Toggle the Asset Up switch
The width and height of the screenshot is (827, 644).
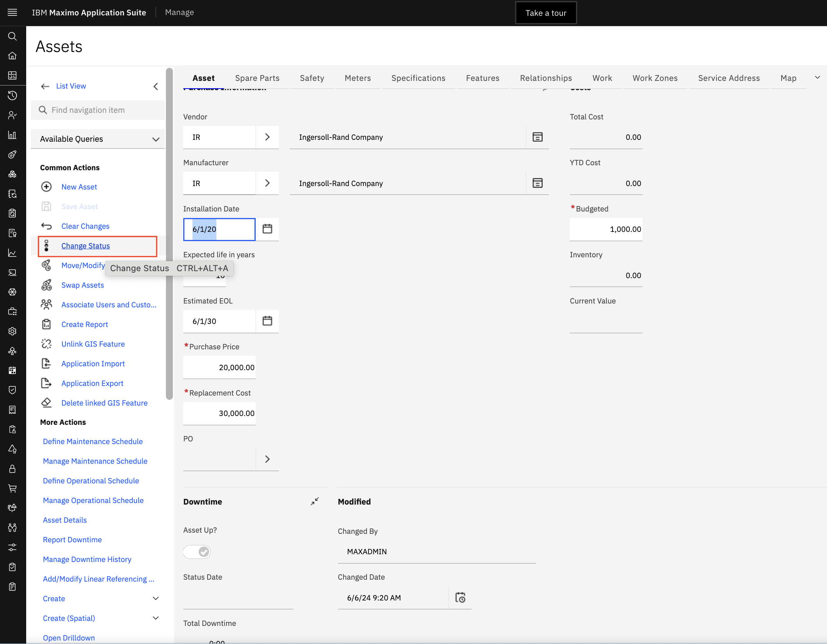click(198, 551)
